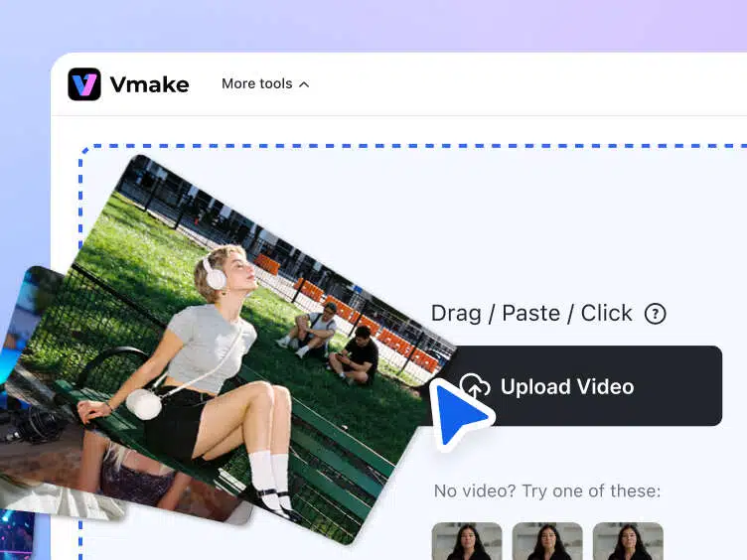This screenshot has width=747, height=560.
Task: Open the help question mark icon
Action: tap(655, 314)
